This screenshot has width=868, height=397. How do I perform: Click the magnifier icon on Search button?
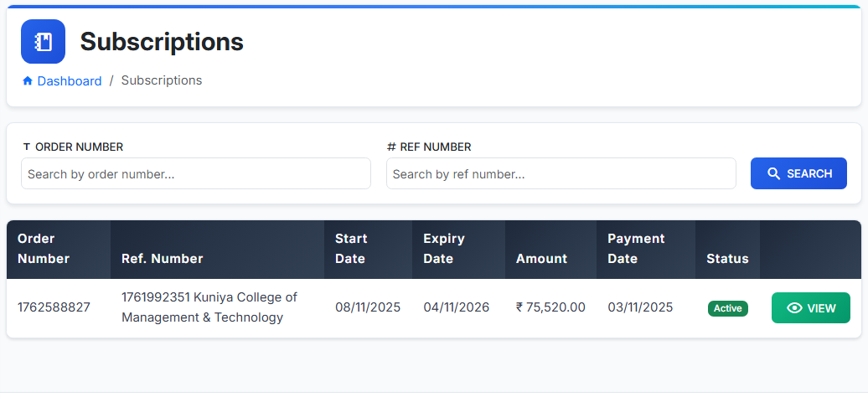pos(774,173)
